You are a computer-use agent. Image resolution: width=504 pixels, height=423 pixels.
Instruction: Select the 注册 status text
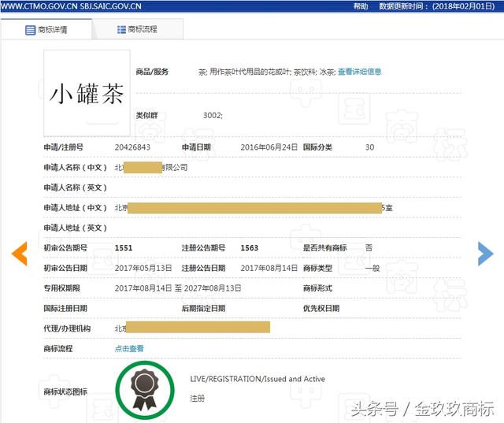(198, 399)
